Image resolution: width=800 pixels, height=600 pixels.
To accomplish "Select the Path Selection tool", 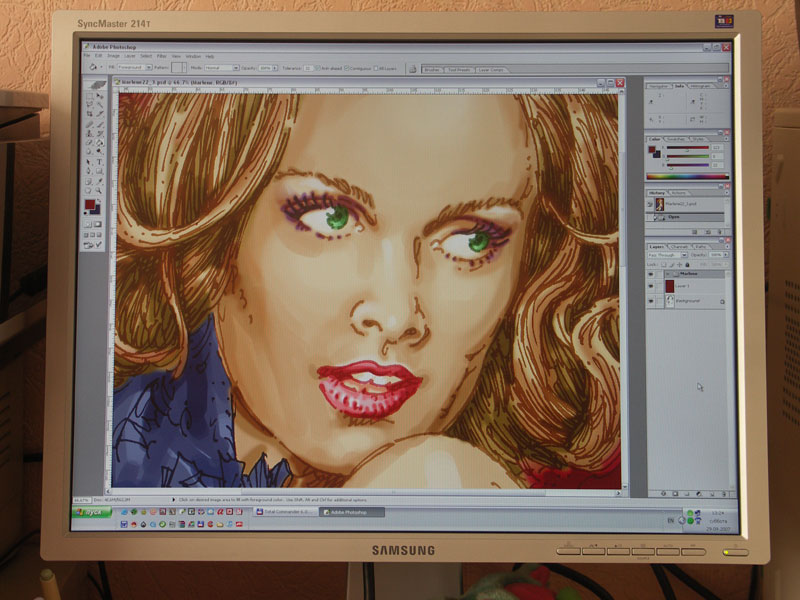I will click(90, 162).
